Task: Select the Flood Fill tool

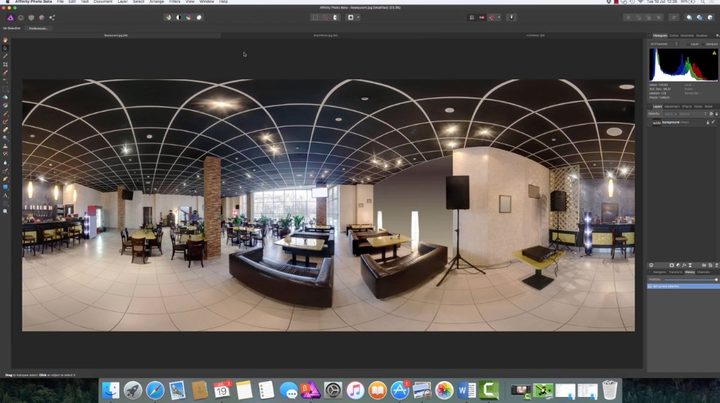Action: [6, 97]
